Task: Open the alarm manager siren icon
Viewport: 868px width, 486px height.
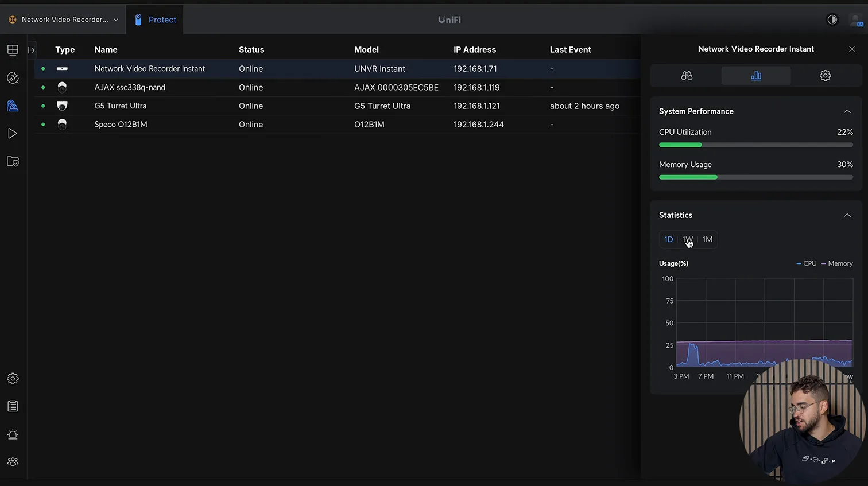Action: 13,434
